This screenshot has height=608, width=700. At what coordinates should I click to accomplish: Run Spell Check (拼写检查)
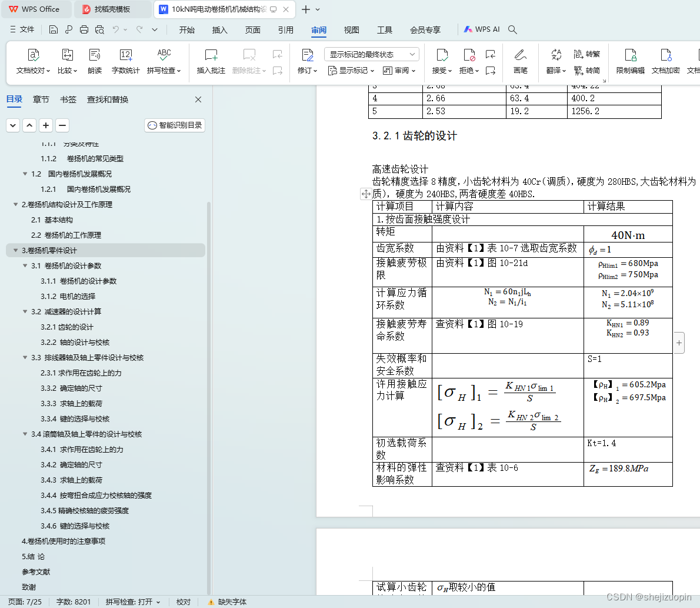pos(164,61)
